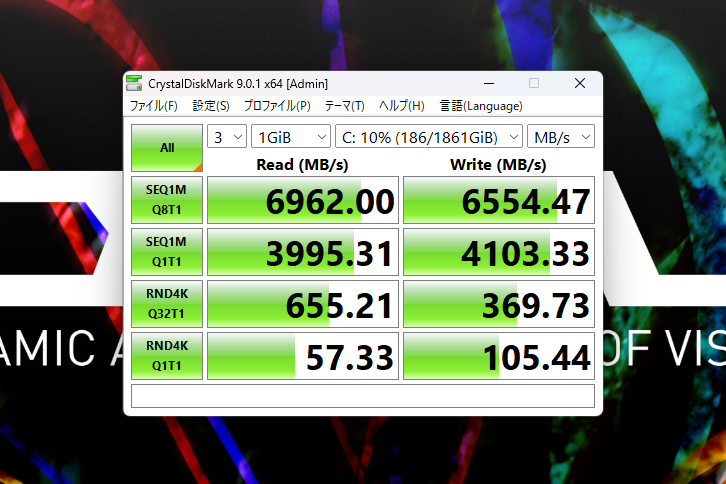The width and height of the screenshot is (726, 484).
Task: Open the ファイル(F) menu
Action: (x=153, y=106)
